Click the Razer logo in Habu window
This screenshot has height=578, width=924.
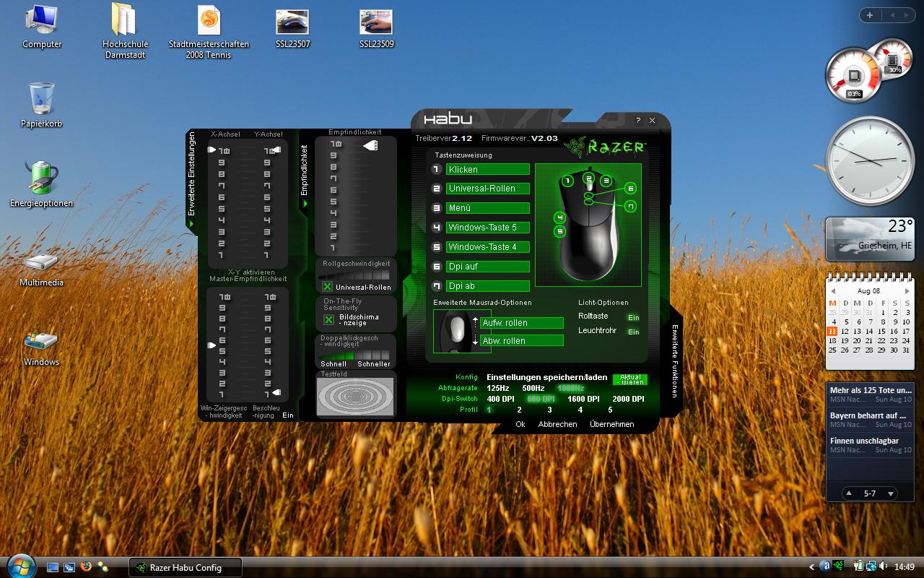(605, 147)
